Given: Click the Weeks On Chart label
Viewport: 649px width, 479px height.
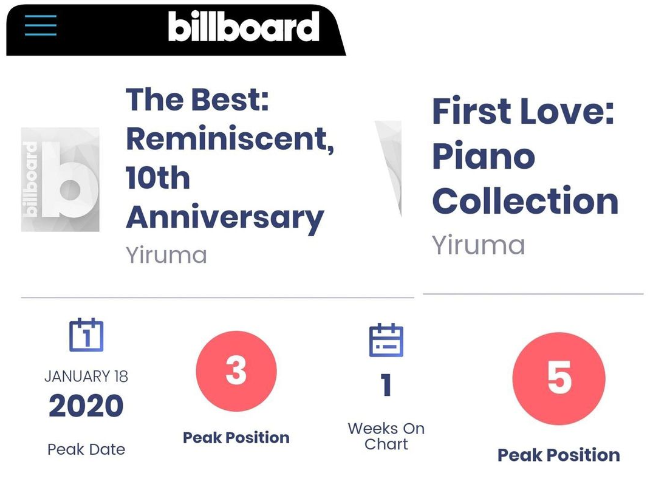Looking at the screenshot, I should [x=386, y=436].
